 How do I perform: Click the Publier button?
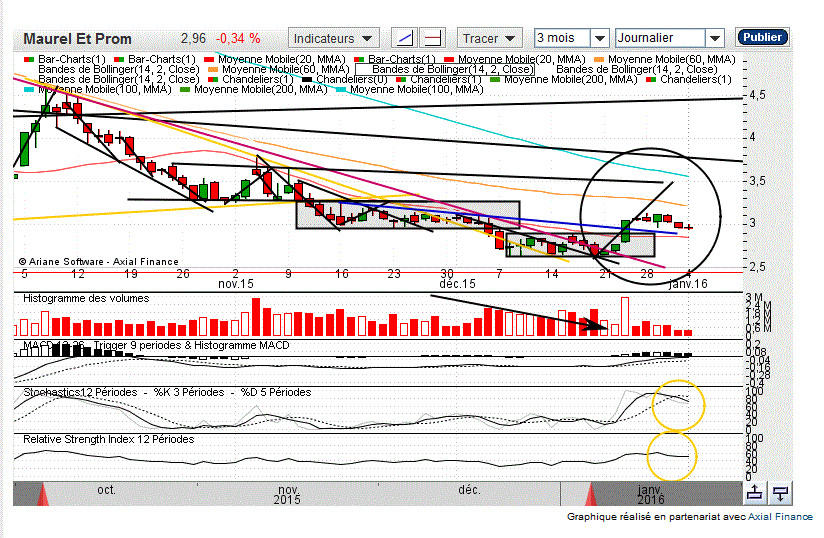coord(762,37)
